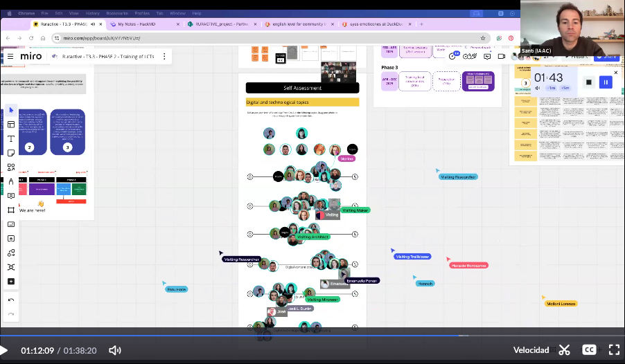
Task: Toggle video player mute speaker icon
Action: click(x=115, y=350)
